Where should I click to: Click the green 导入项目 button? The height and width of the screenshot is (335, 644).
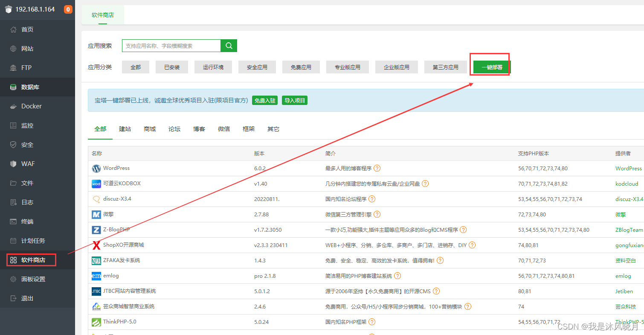click(x=295, y=101)
